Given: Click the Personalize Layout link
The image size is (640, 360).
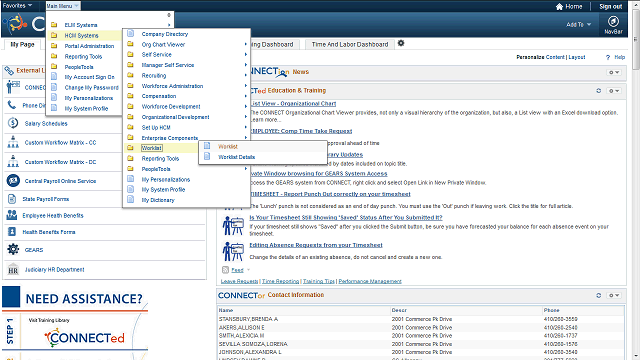Looking at the screenshot, I should (x=577, y=57).
